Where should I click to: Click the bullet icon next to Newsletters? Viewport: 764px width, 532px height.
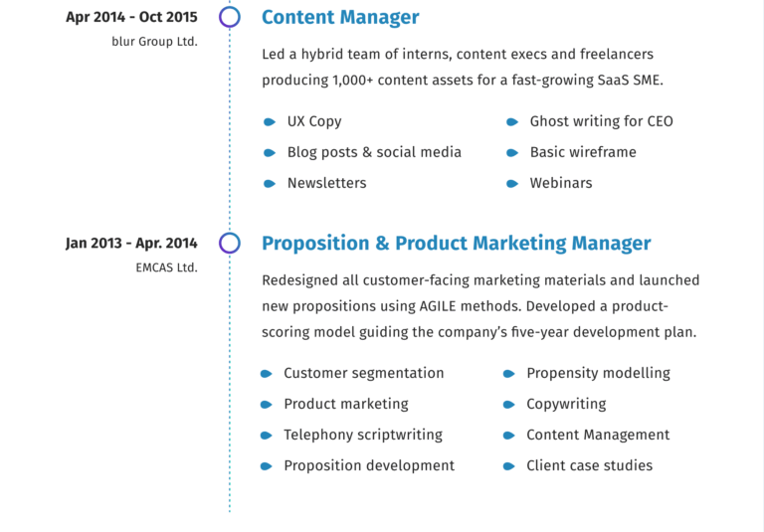269,184
